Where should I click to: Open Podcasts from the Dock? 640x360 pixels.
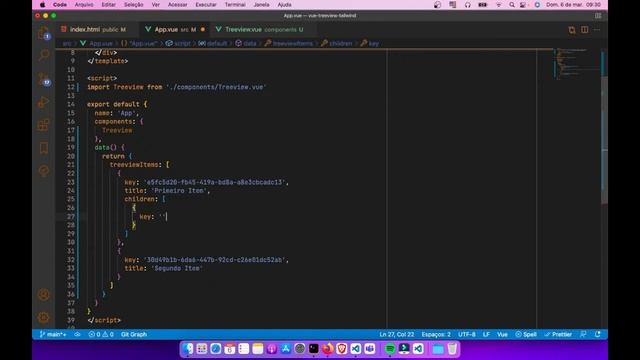click(271, 349)
